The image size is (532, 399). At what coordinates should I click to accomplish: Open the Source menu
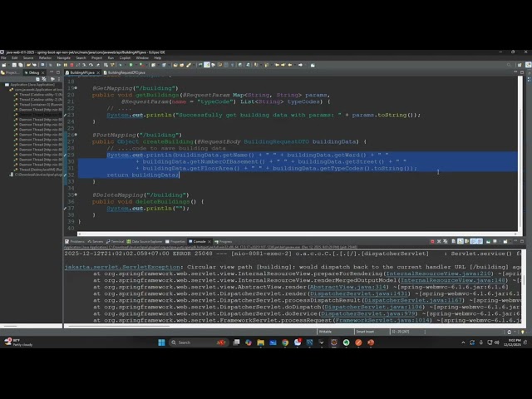tap(28, 57)
